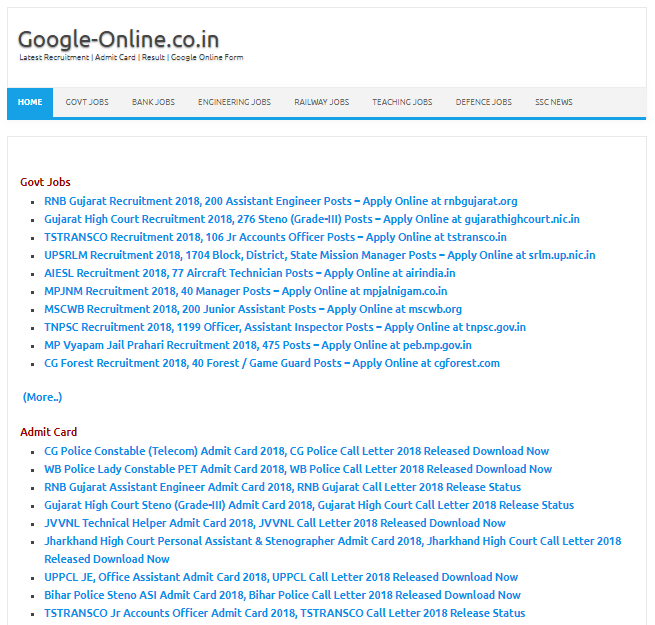The image size is (655, 625).
Task: Open Bihar Police Steno ASI Admit Card link
Action: 282,595
